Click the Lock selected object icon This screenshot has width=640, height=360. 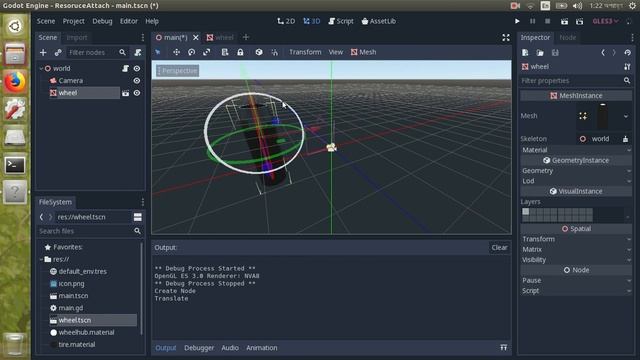point(240,52)
